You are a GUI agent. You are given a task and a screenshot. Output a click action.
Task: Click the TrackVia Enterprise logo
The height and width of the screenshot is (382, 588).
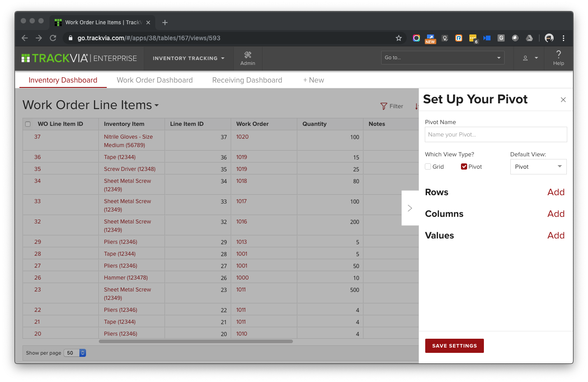(x=79, y=58)
